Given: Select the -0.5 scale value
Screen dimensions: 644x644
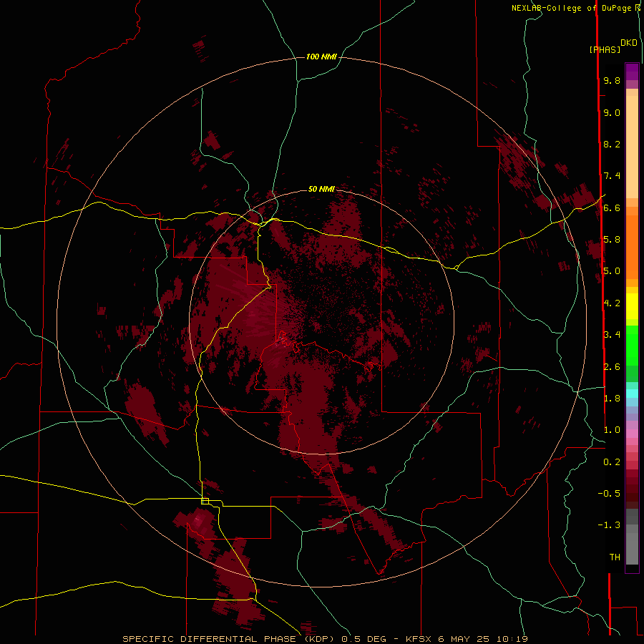Looking at the screenshot, I should (609, 494).
